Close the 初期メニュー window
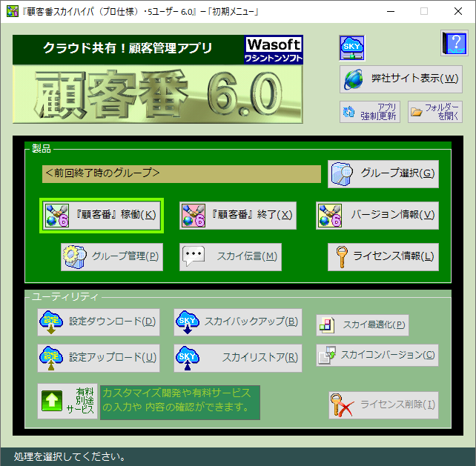The width and height of the screenshot is (476, 466). [458, 12]
